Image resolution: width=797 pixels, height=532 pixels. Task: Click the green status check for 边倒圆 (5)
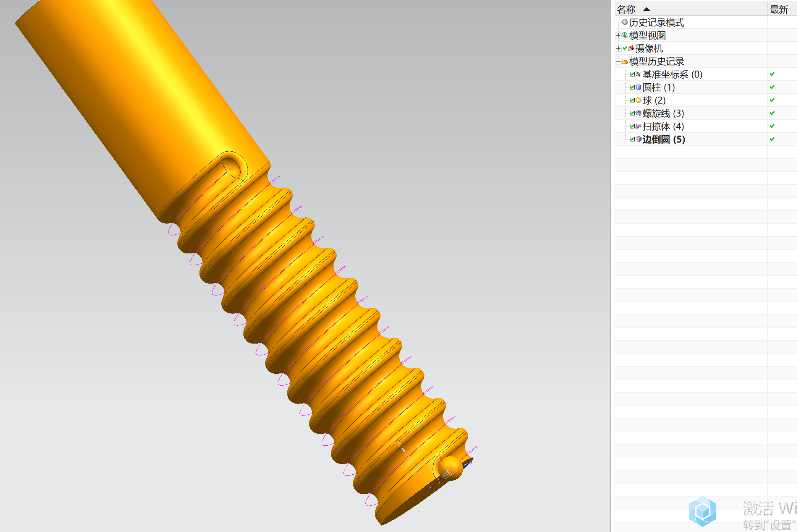tap(772, 139)
